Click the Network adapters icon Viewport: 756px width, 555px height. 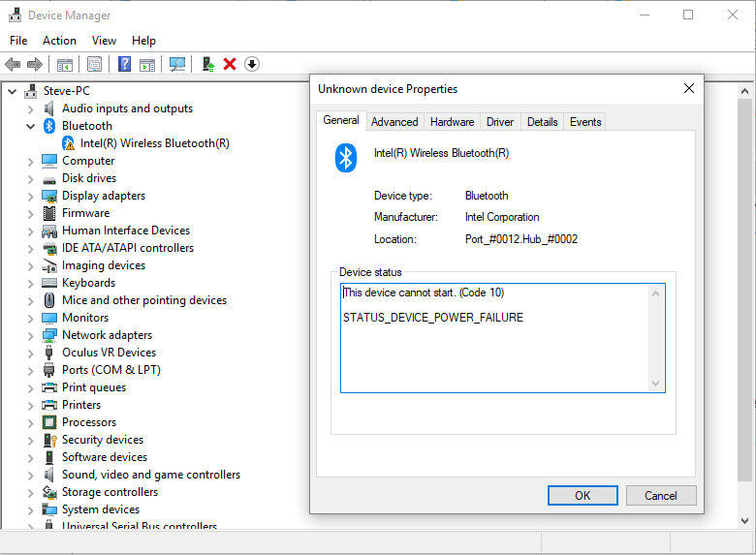pos(49,335)
